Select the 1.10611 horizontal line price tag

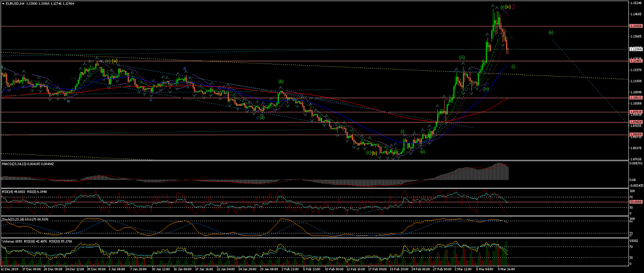tap(635, 98)
